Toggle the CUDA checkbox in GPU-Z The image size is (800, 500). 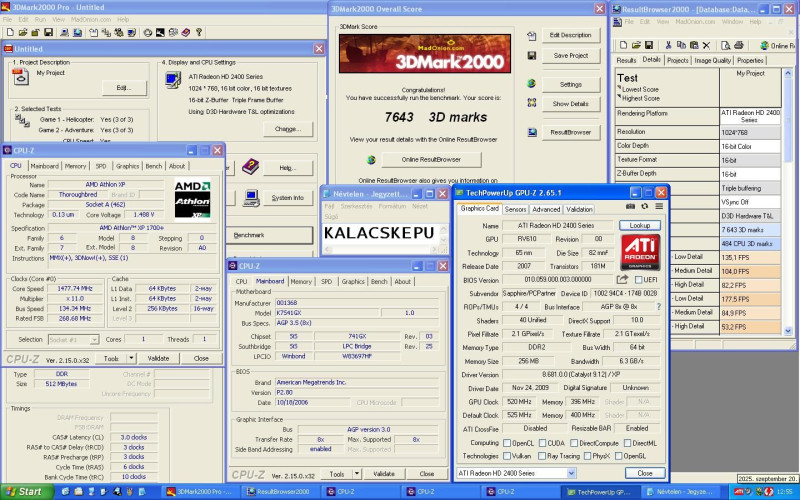click(x=542, y=443)
